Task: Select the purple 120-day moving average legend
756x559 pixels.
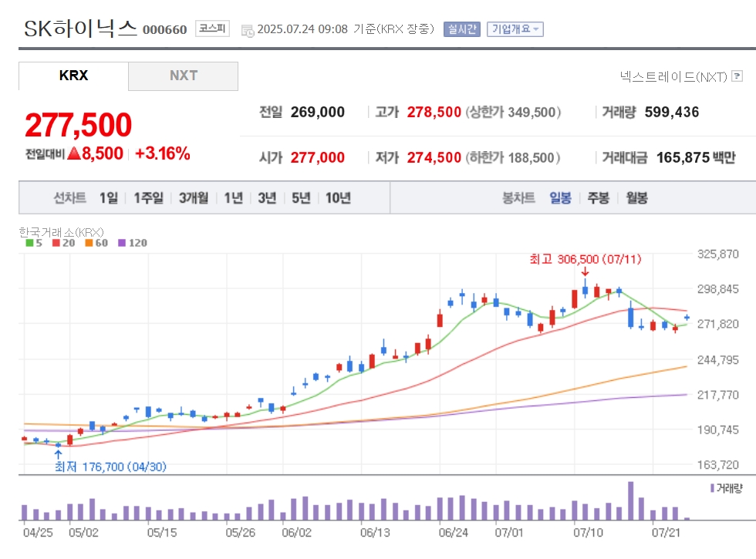Action: [x=133, y=243]
